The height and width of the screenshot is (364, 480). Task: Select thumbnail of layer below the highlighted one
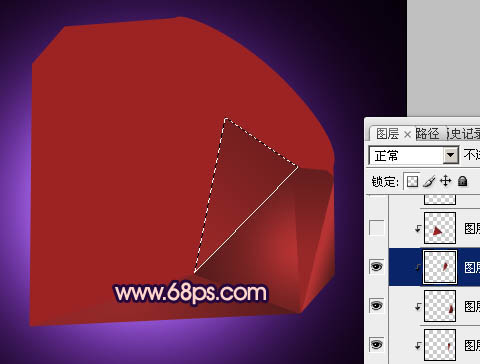440,306
